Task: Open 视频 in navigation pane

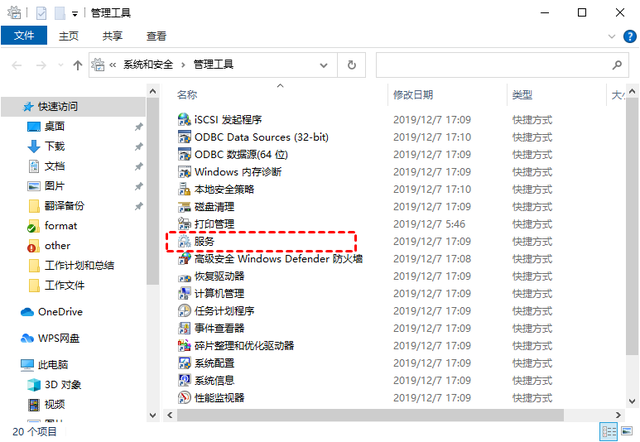Action: pyautogui.click(x=54, y=404)
